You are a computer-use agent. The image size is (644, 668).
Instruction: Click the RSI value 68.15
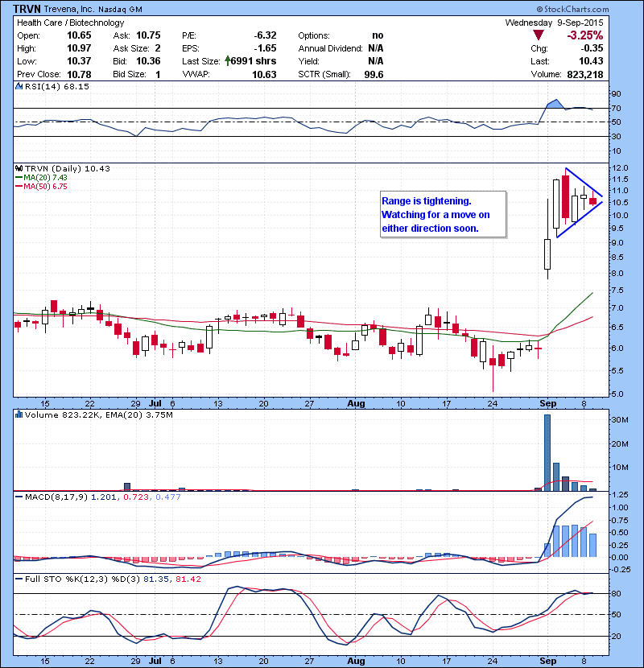(x=76, y=86)
